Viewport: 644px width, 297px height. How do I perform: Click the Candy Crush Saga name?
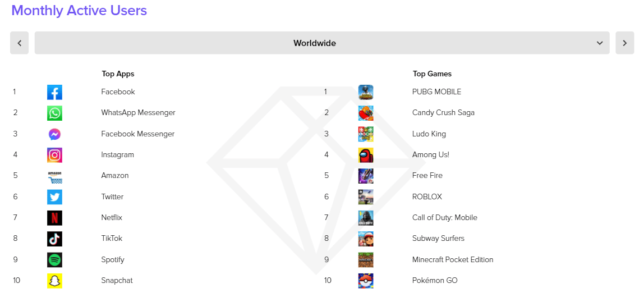[x=443, y=112]
